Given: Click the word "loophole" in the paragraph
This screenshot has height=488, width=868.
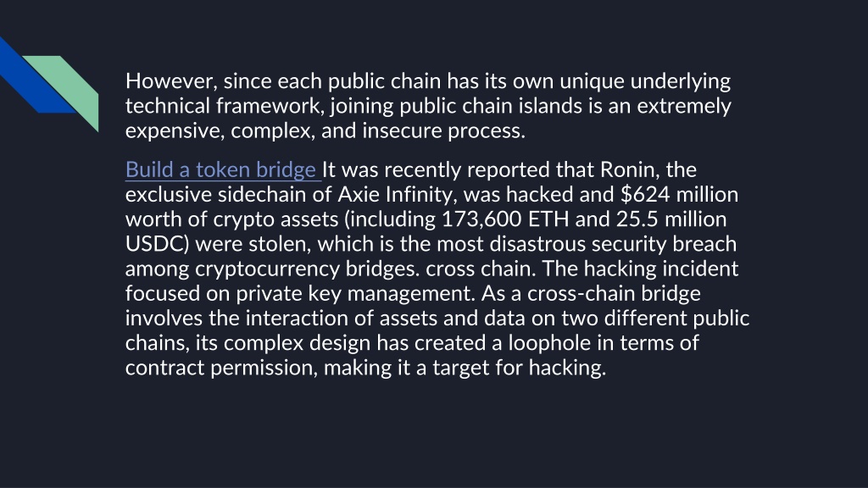Looking at the screenshot, I should pos(549,343).
